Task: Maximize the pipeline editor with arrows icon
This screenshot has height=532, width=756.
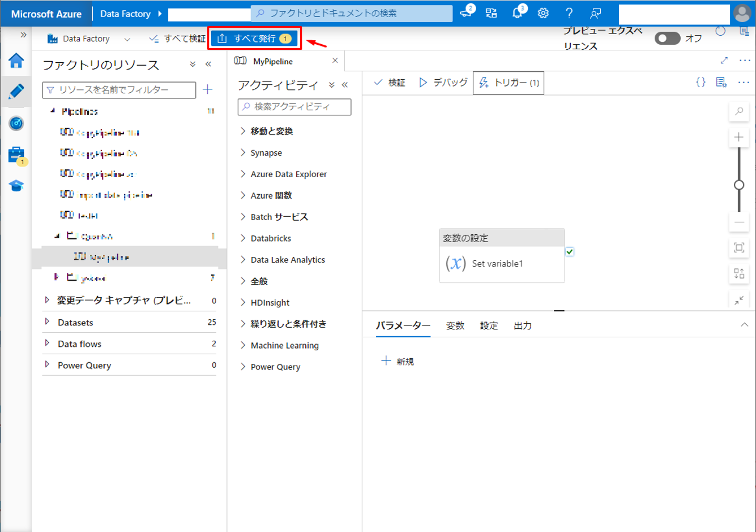Action: tap(724, 60)
